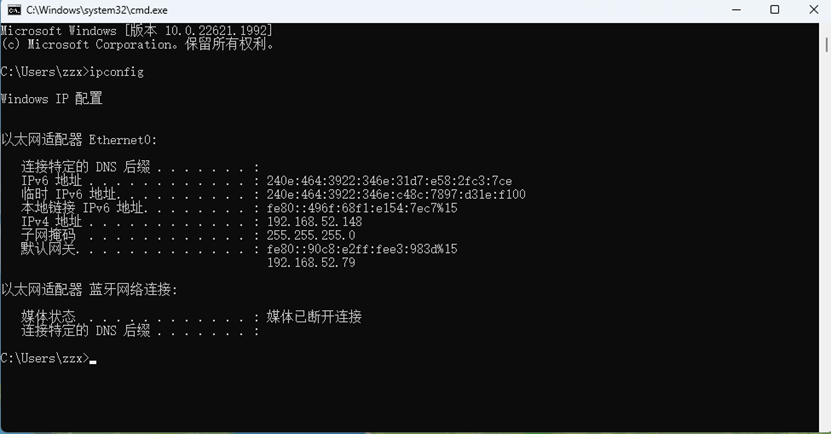Click the blinking cursor at the prompt
Viewport: 831px width, 434px height.
93,362
